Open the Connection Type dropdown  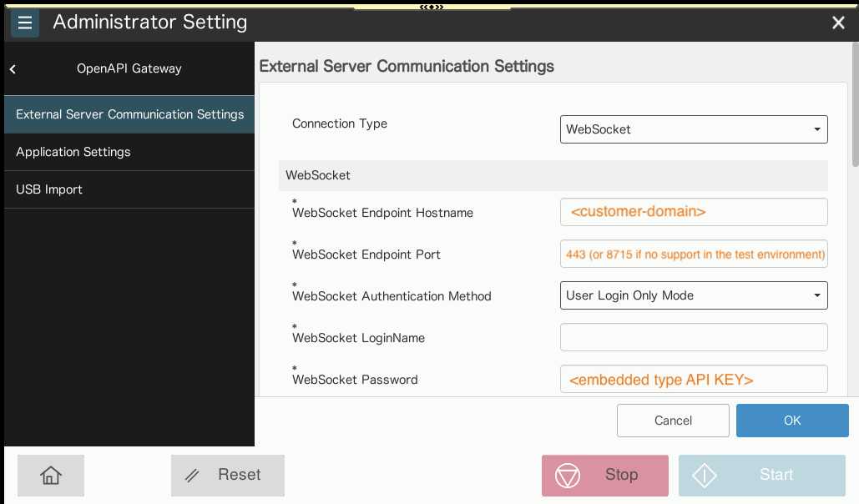[x=693, y=129]
